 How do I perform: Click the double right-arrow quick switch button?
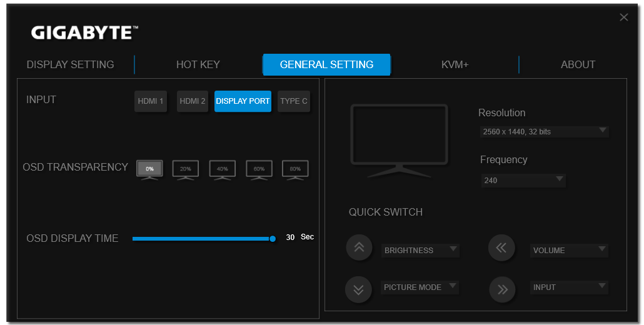[x=502, y=290]
